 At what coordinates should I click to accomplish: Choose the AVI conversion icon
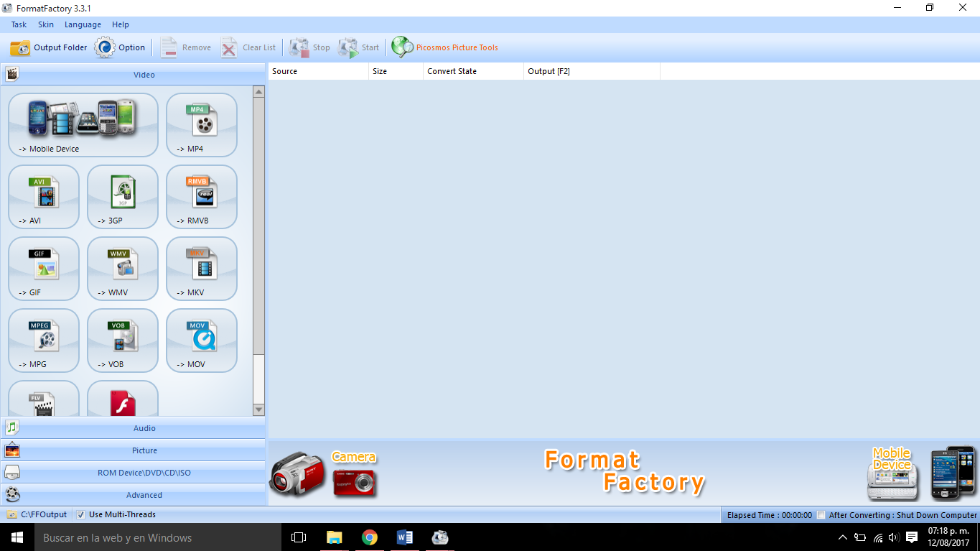[x=44, y=197]
